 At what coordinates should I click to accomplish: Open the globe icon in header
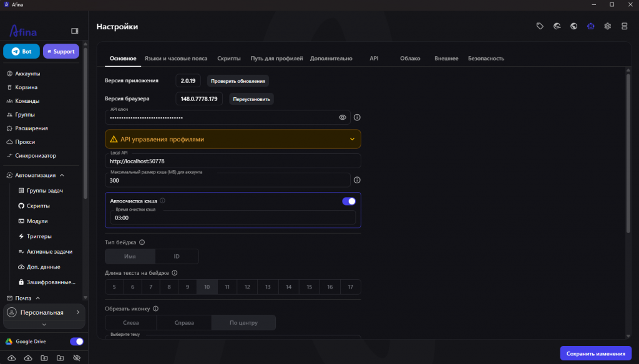click(574, 26)
